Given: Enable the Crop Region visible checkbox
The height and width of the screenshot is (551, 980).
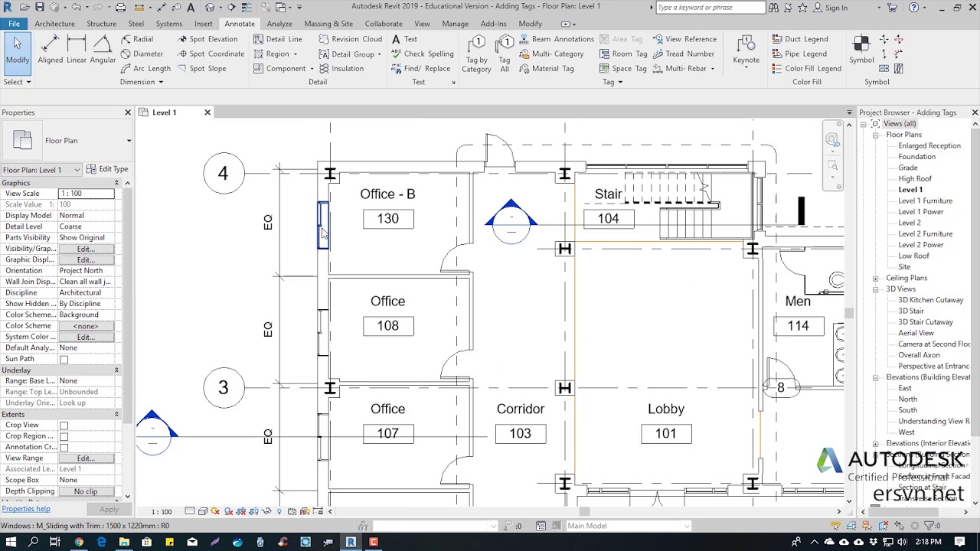Looking at the screenshot, I should [x=64, y=436].
